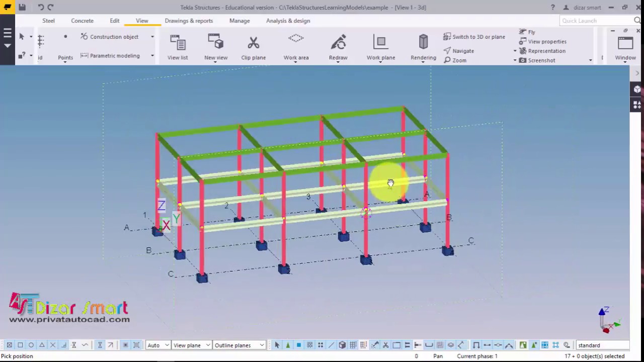Click the Screenshot button
The height and width of the screenshot is (362, 644).
click(537, 60)
